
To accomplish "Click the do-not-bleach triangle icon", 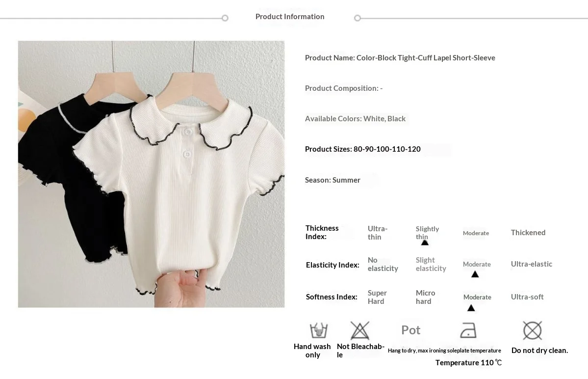I will coord(359,330).
